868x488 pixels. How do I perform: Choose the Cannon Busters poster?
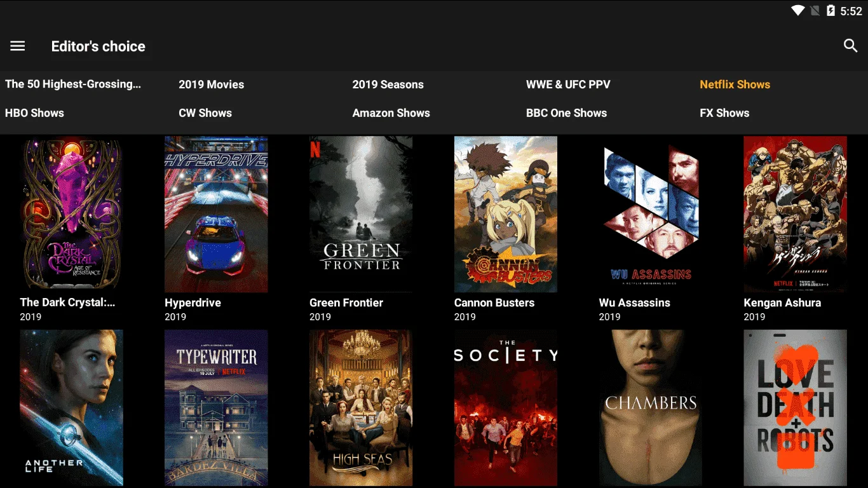click(506, 214)
